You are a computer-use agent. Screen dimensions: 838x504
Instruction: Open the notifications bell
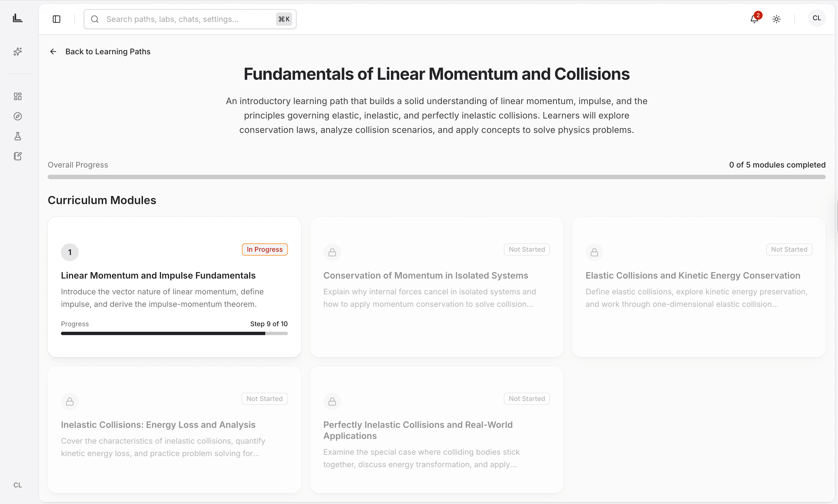(754, 19)
